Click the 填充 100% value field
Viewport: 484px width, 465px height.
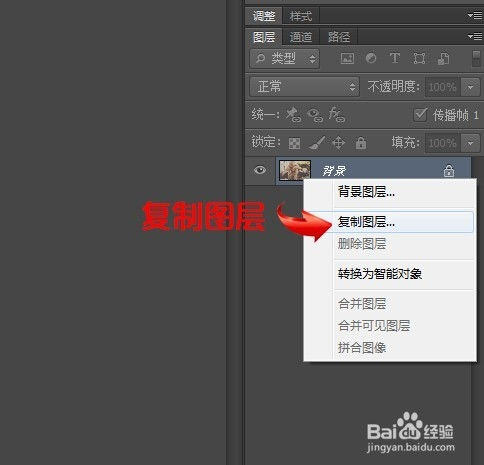pos(442,143)
